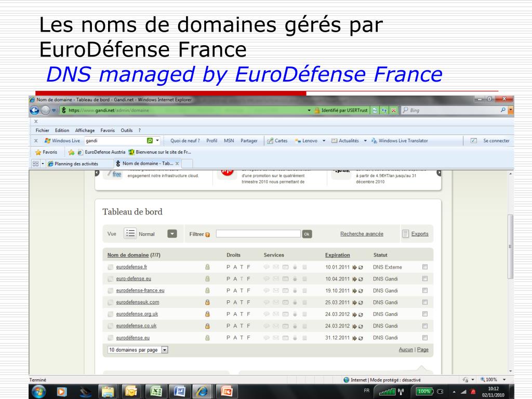Image resolution: width=532 pixels, height=399 pixels.
Task: Tick right-side checkbox for eurodefense.fr row
Action: [x=425, y=267]
